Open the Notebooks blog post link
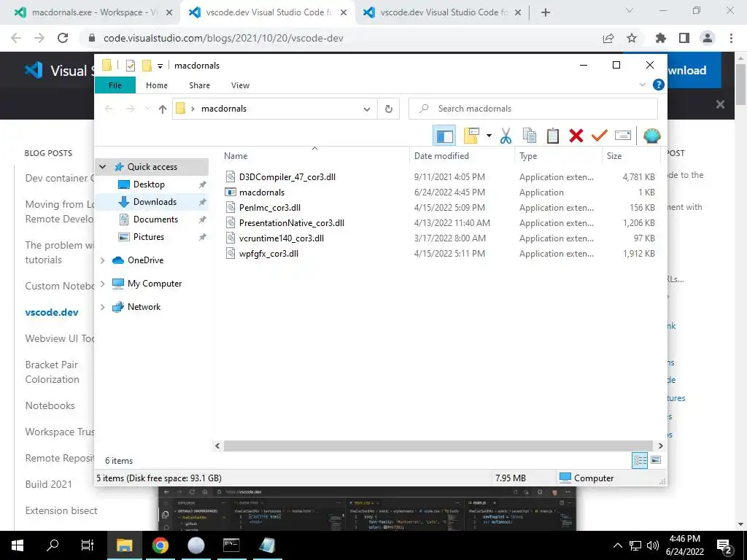 click(x=50, y=405)
